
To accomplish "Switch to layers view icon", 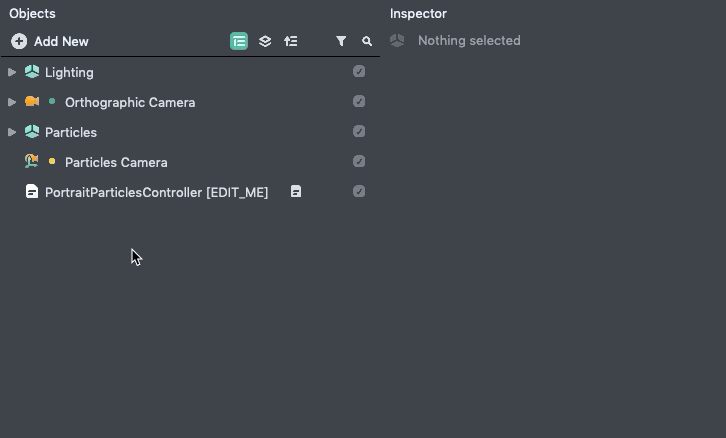I will 265,41.
